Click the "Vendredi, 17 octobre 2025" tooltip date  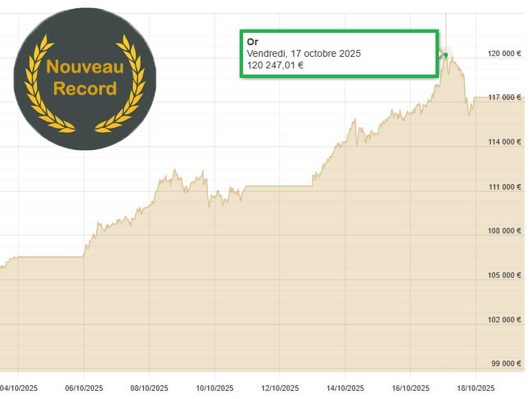coord(303,53)
